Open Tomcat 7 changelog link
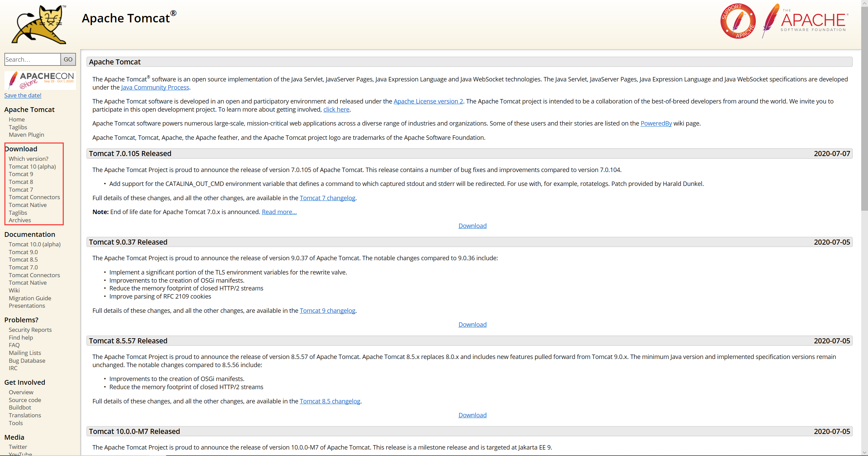Viewport: 868px width, 456px height. pyautogui.click(x=327, y=198)
